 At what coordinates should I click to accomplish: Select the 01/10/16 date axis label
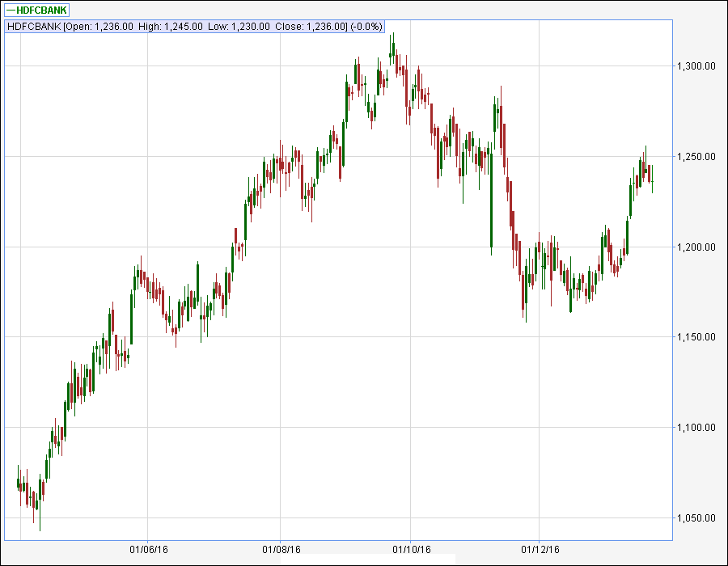[410, 550]
